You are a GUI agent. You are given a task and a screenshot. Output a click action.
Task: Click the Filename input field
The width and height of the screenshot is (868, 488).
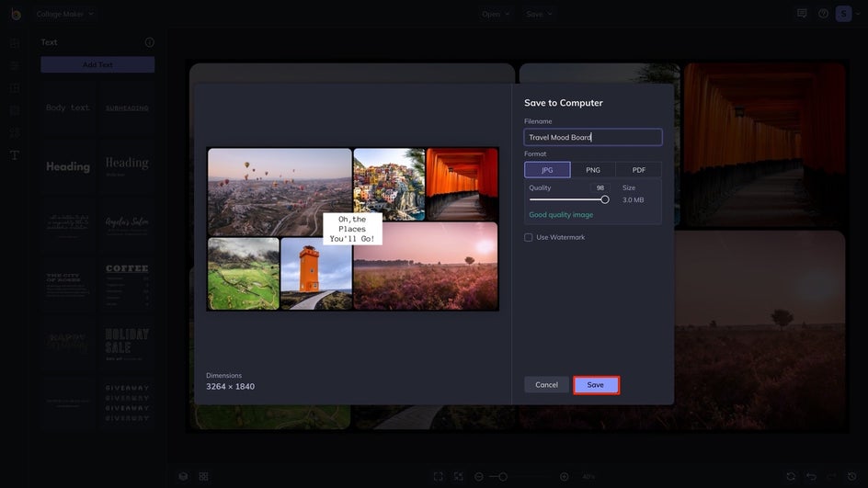(593, 137)
